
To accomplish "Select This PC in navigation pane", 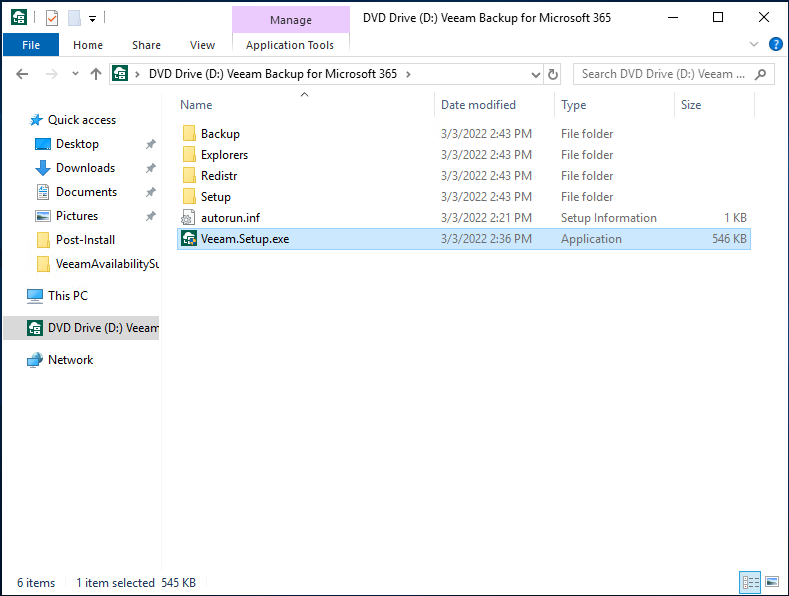I will pos(67,296).
